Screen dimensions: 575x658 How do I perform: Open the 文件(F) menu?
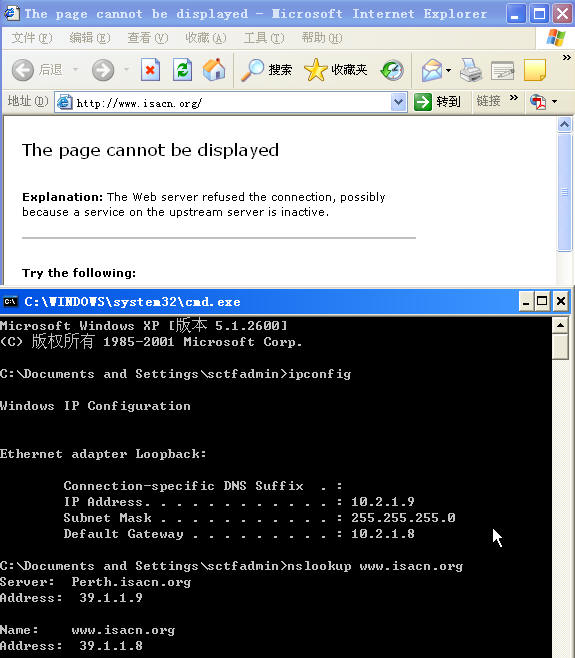coord(32,38)
